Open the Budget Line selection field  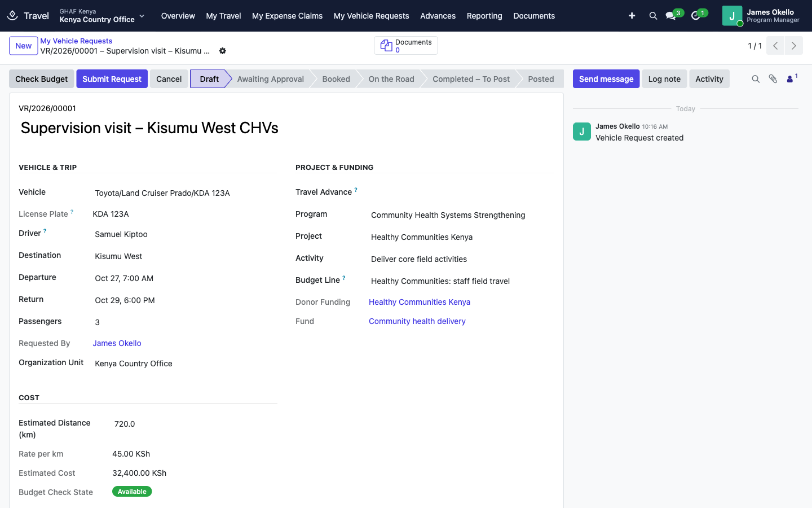click(462, 281)
